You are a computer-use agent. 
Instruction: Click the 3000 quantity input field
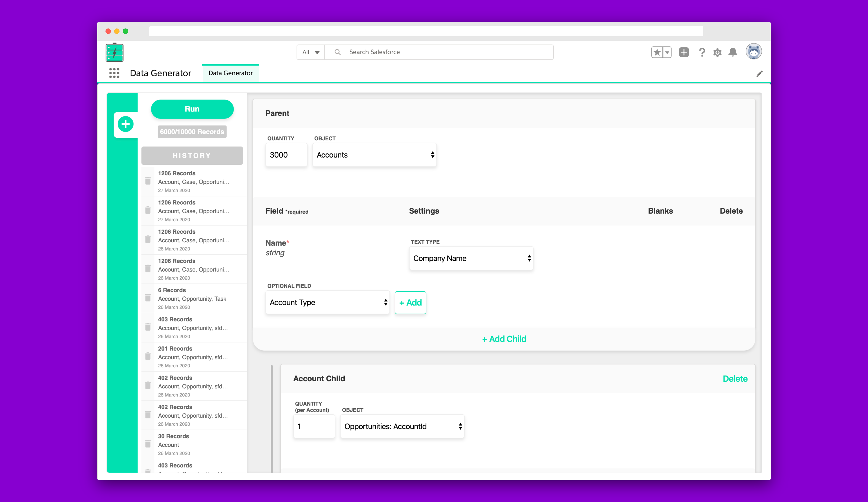pyautogui.click(x=286, y=155)
